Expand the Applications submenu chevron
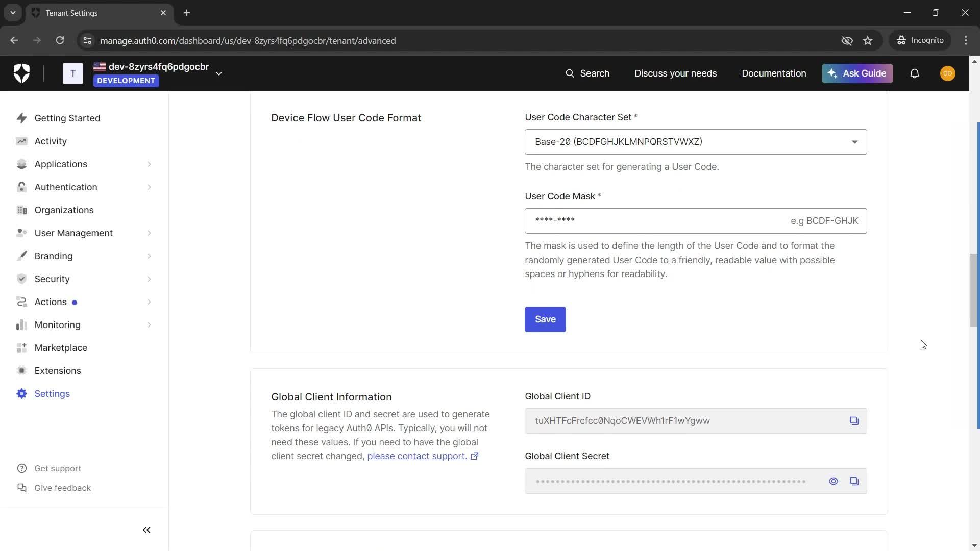Image resolution: width=980 pixels, height=551 pixels. [x=149, y=164]
